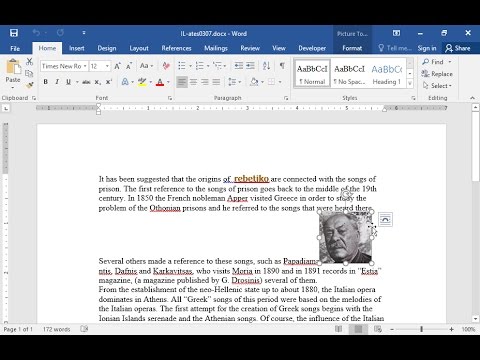Open the Borders dropdown

(x=280, y=82)
